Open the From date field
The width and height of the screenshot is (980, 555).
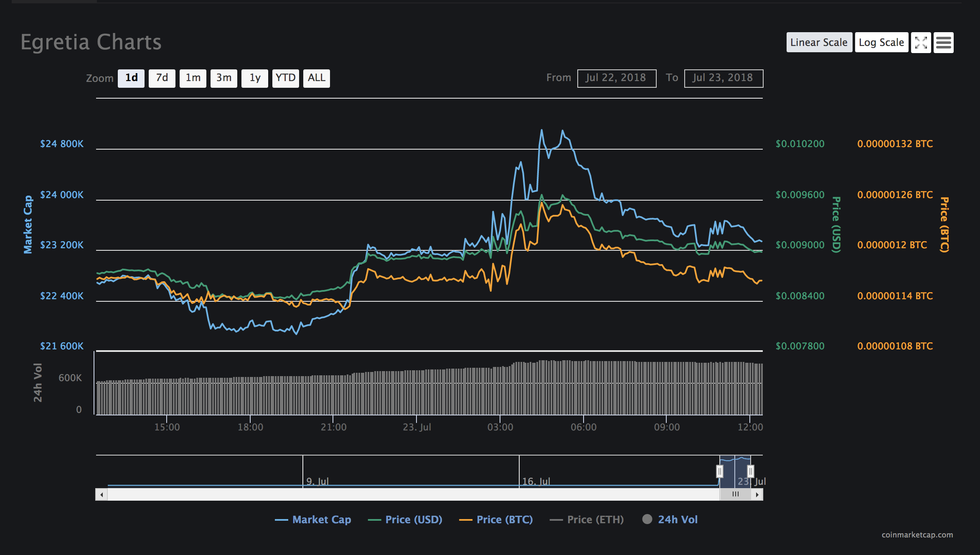click(617, 78)
